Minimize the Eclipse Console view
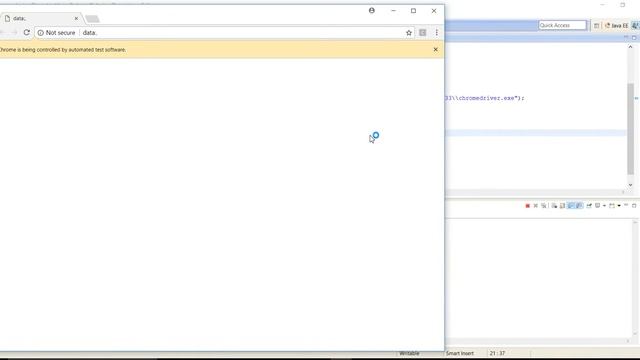Viewport: 640px width, 360px height. click(x=626, y=205)
